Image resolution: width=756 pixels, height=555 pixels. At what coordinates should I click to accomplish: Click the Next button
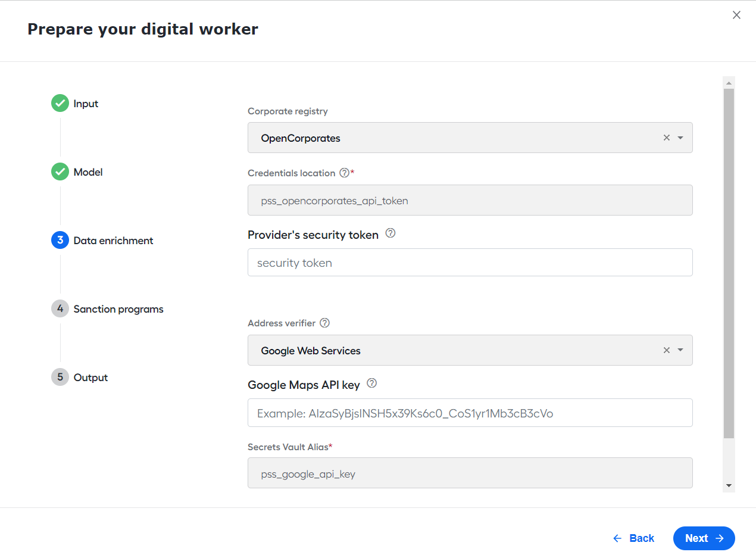[x=704, y=538]
